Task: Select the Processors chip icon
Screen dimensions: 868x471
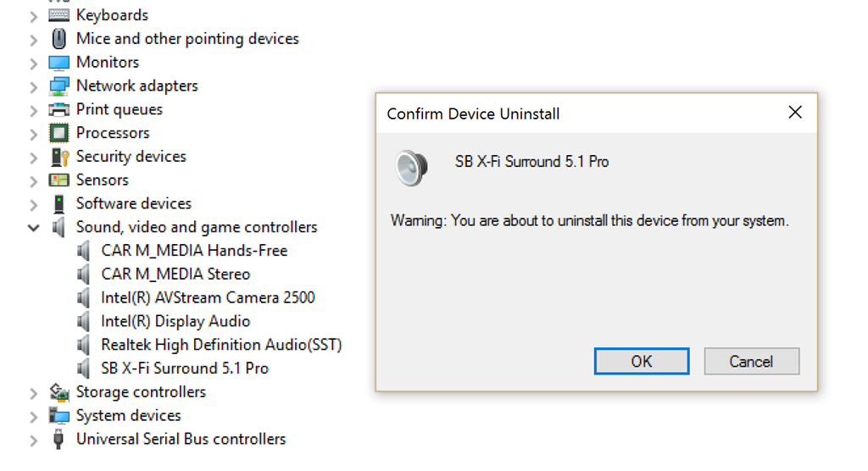Action: pyautogui.click(x=58, y=133)
